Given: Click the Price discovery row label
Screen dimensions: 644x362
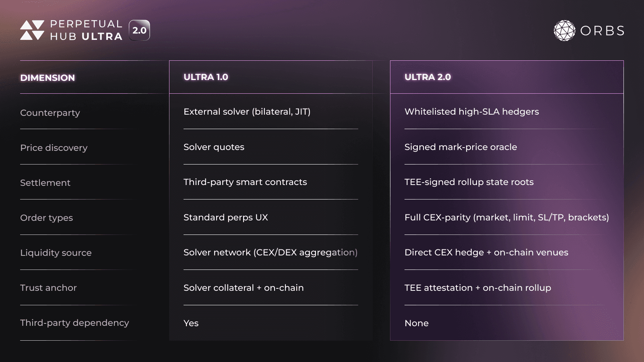Looking at the screenshot, I should point(54,148).
